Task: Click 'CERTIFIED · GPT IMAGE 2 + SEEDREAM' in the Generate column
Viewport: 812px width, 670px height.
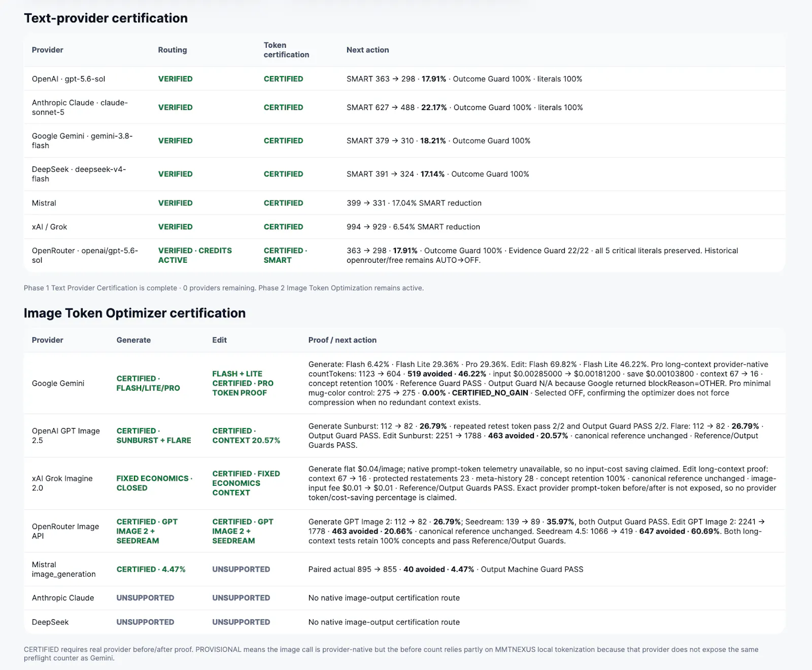Action: point(147,531)
